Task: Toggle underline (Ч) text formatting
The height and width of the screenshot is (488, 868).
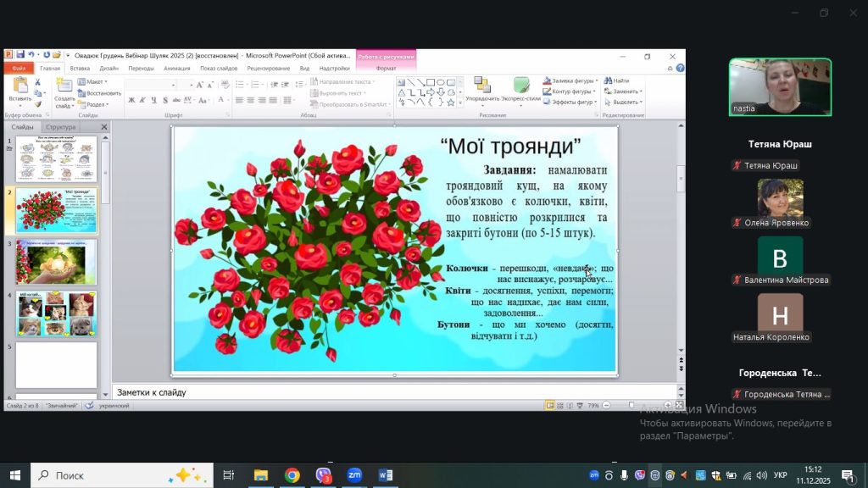Action: pos(153,100)
